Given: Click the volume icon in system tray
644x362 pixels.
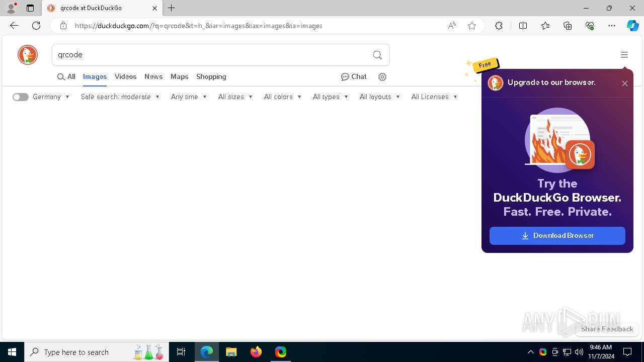Looking at the screenshot, I should pos(579,352).
